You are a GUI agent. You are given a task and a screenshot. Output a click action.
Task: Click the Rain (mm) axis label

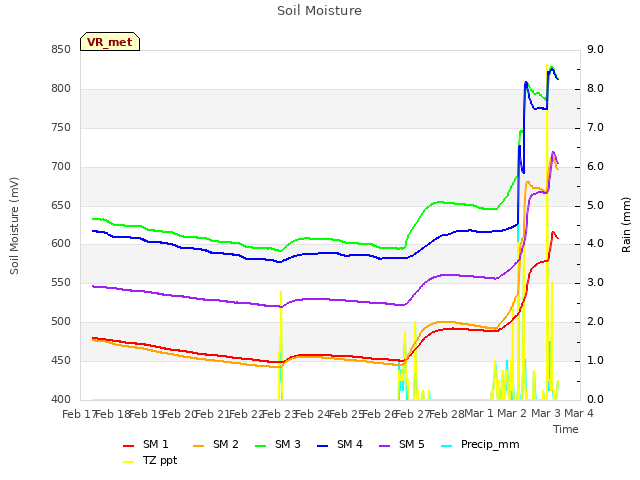[626, 225]
